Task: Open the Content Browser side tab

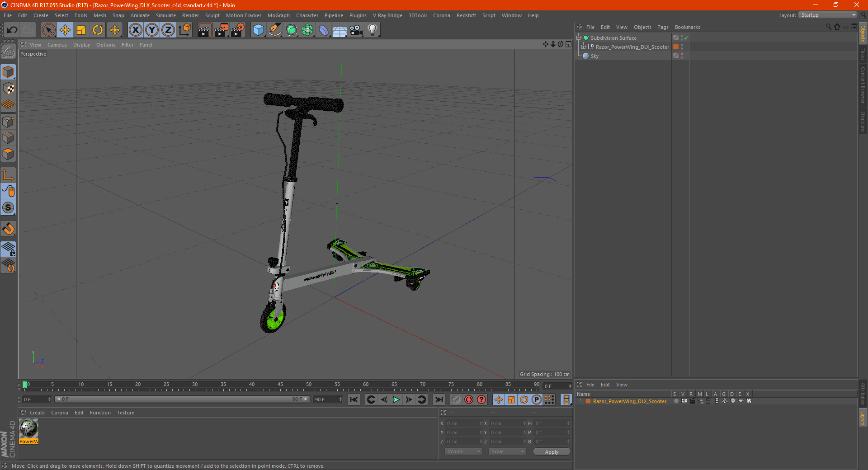Action: 863,85
